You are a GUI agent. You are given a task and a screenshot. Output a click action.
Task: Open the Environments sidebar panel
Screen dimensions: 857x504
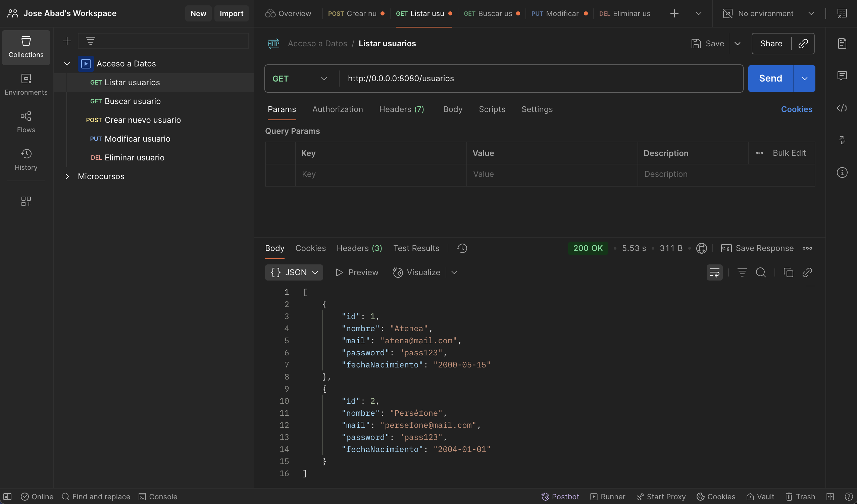pyautogui.click(x=26, y=85)
